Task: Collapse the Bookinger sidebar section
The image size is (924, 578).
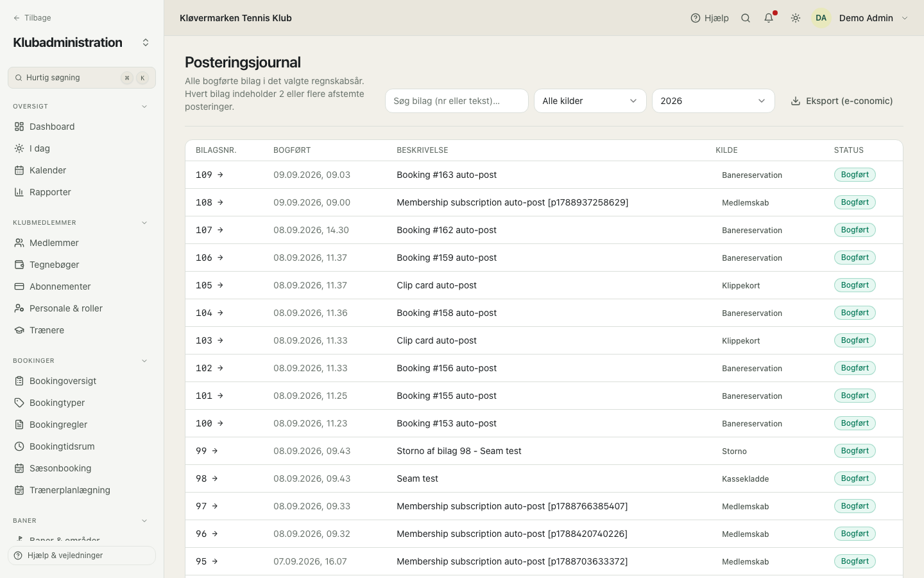Action: (144, 361)
